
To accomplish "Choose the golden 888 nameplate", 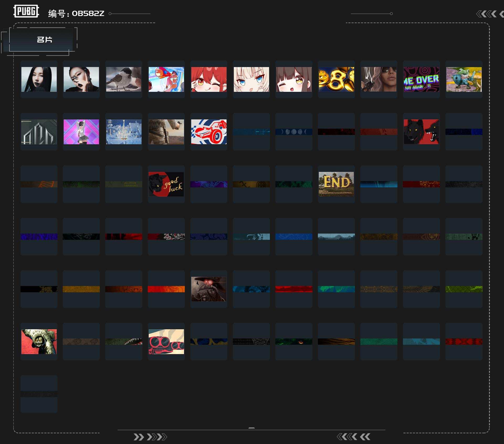I will 336,79.
